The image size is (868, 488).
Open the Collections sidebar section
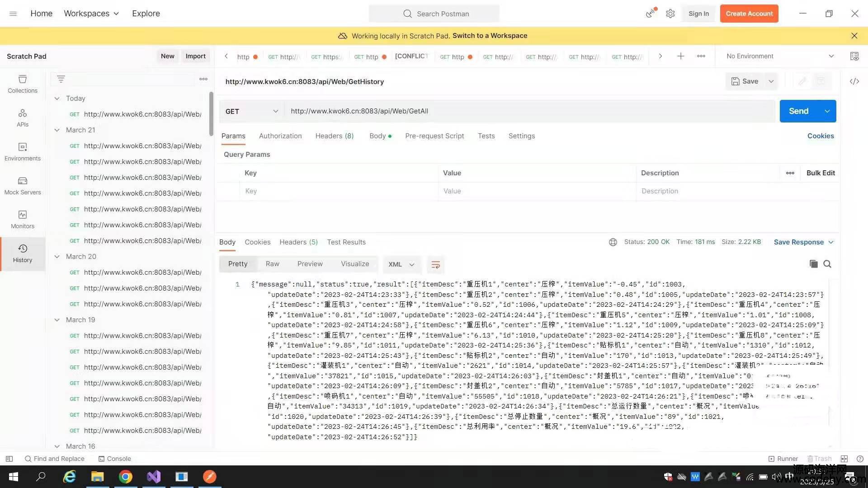pos(23,84)
